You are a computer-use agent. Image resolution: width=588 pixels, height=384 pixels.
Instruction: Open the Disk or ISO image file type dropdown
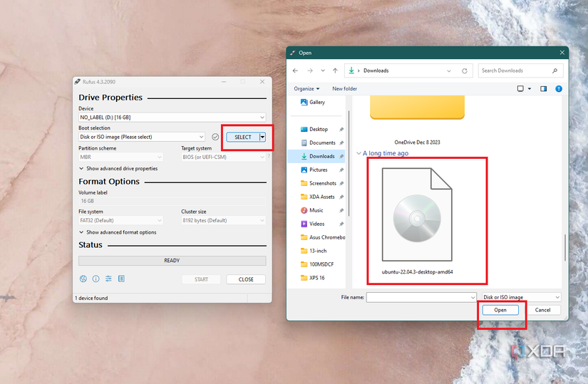click(x=521, y=297)
